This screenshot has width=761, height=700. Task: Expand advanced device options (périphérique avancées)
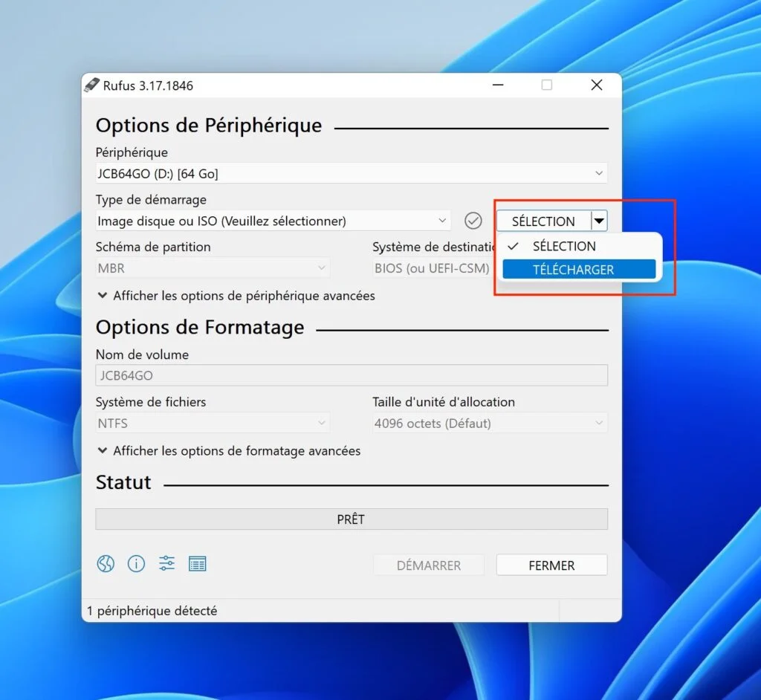tap(236, 296)
